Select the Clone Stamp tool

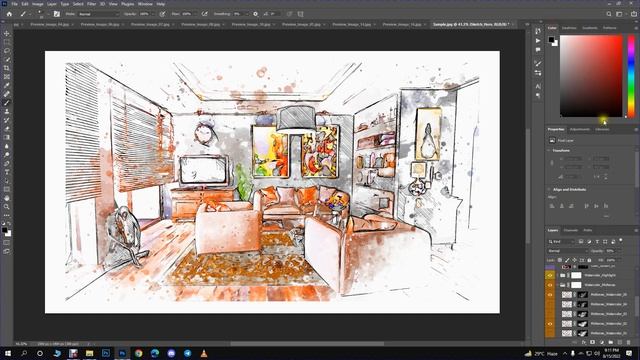7,111
